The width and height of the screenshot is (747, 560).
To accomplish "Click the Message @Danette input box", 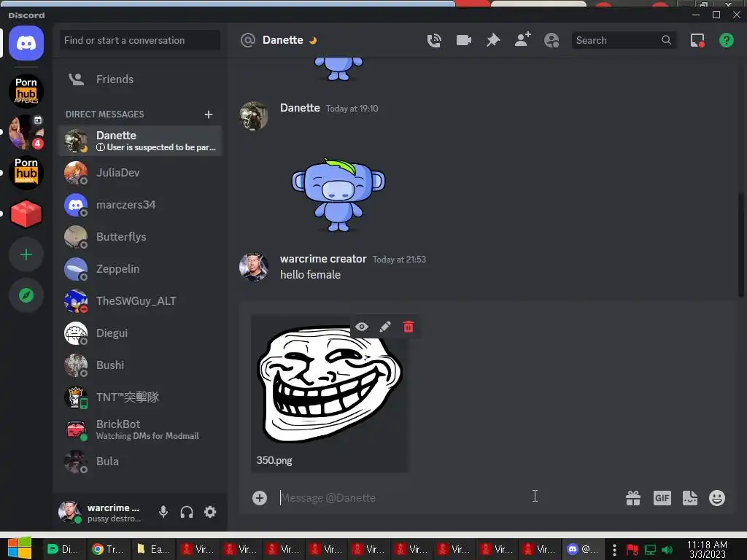I will coord(448,498).
